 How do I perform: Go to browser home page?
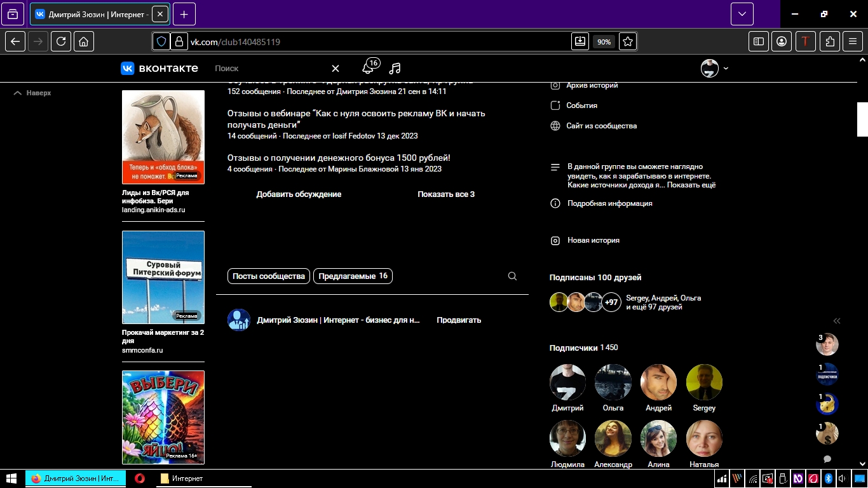click(84, 41)
